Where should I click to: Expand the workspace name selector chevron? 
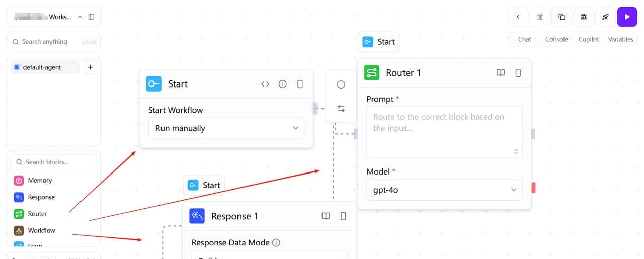pyautogui.click(x=80, y=17)
